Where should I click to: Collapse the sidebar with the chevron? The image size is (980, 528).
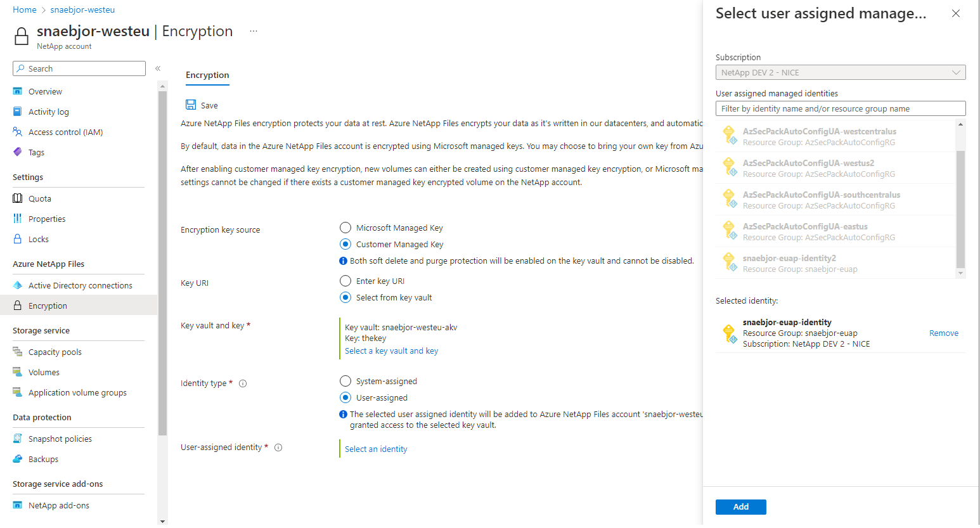click(x=158, y=68)
